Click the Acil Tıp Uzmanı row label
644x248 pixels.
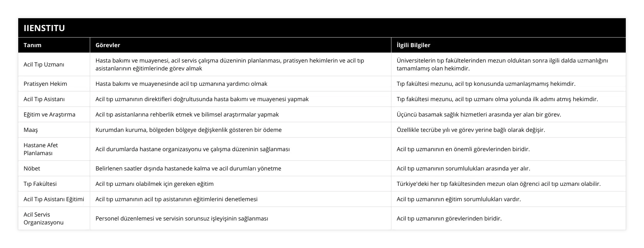44,64
